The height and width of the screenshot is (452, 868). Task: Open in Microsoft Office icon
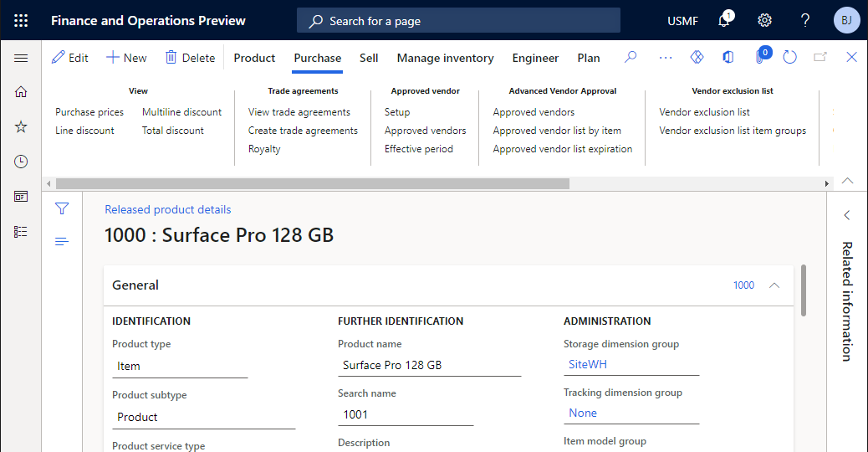click(x=728, y=57)
